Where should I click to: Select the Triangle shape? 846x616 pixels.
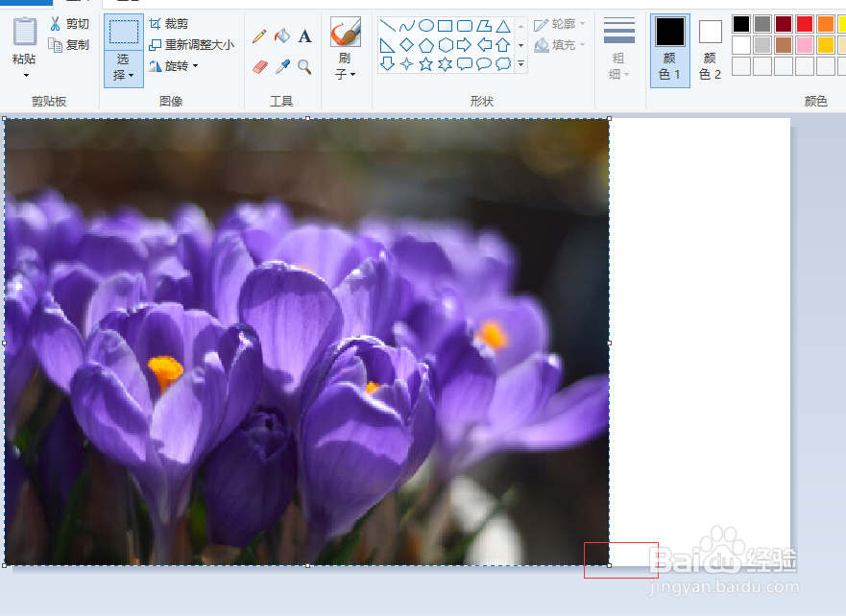503,25
